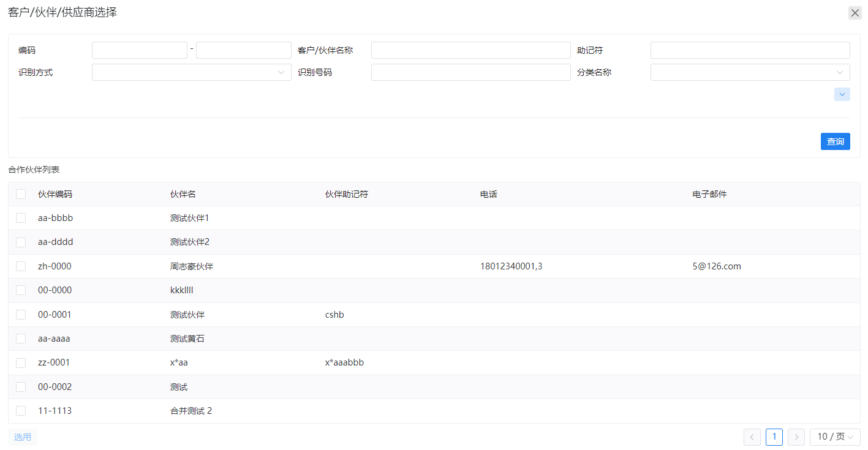Expand more search filters with the chevron button
Screen dimensions: 868x450
click(842, 94)
